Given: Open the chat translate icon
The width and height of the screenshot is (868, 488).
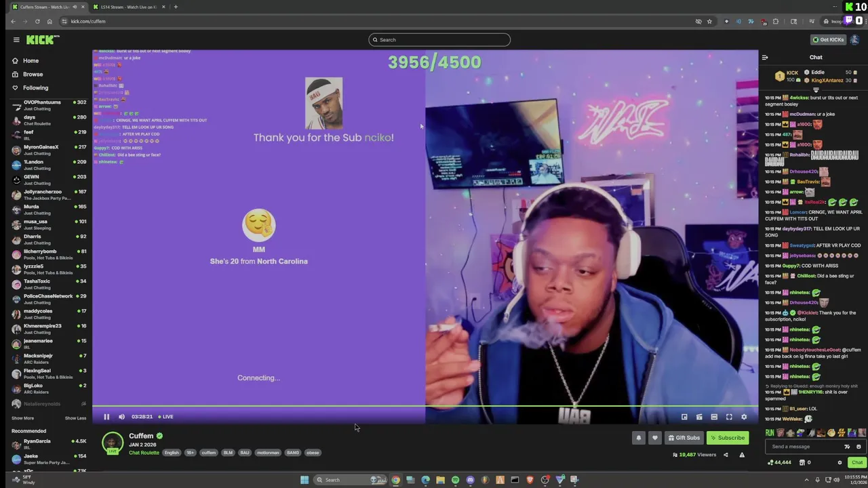Looking at the screenshot, I should tap(847, 447).
